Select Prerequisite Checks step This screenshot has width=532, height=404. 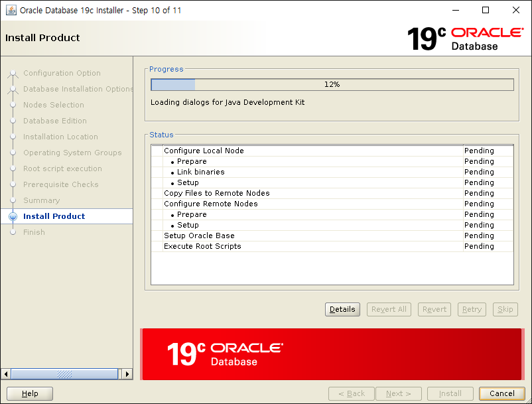[x=61, y=185]
